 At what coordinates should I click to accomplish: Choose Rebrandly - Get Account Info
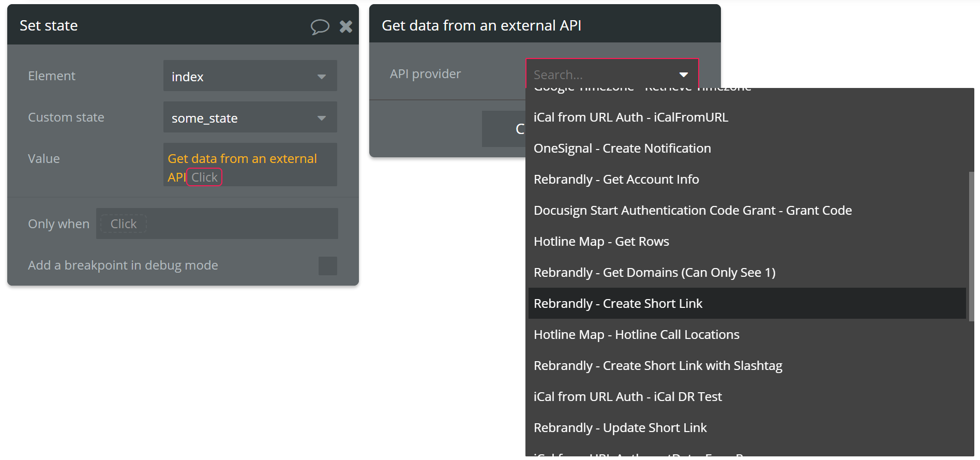click(x=616, y=180)
